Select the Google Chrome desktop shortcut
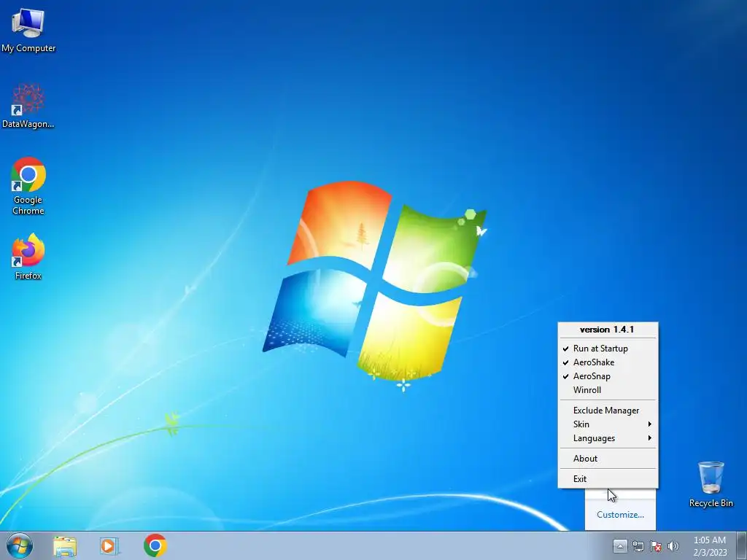 point(28,186)
